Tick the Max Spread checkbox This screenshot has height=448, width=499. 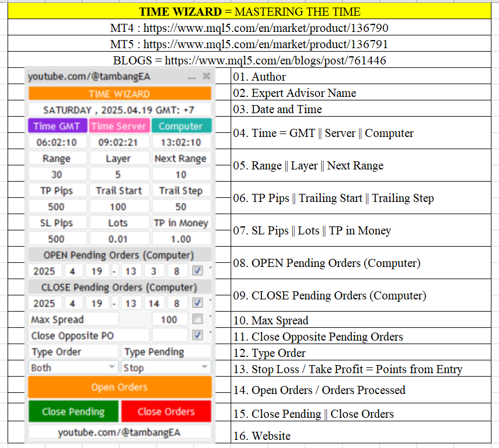198,319
